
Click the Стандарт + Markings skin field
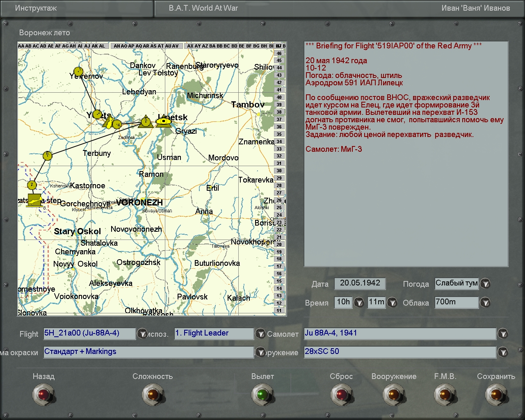pos(148,352)
